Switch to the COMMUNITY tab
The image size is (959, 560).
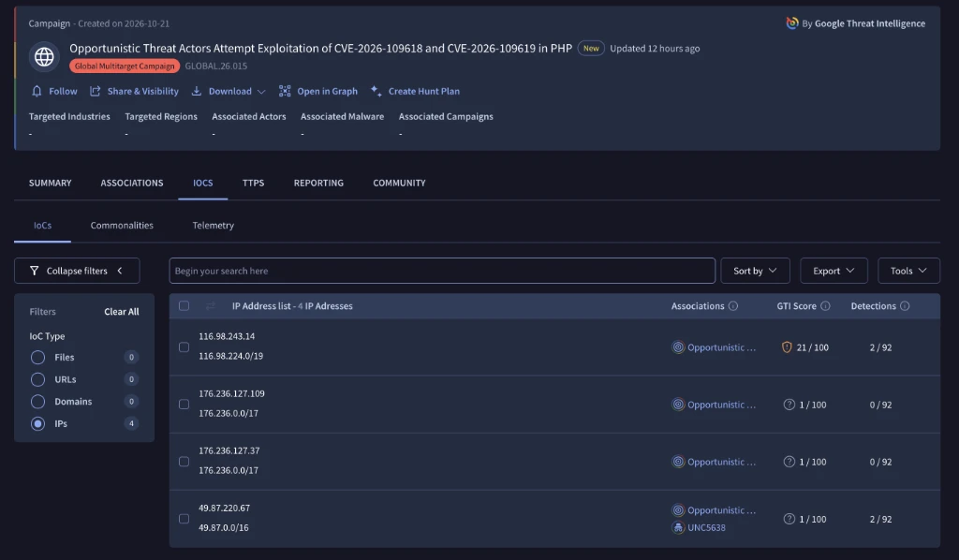(x=399, y=183)
